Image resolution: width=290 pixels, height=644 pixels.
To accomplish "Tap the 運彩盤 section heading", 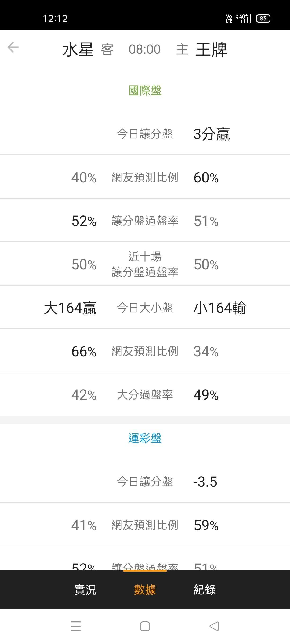I will point(145,438).
